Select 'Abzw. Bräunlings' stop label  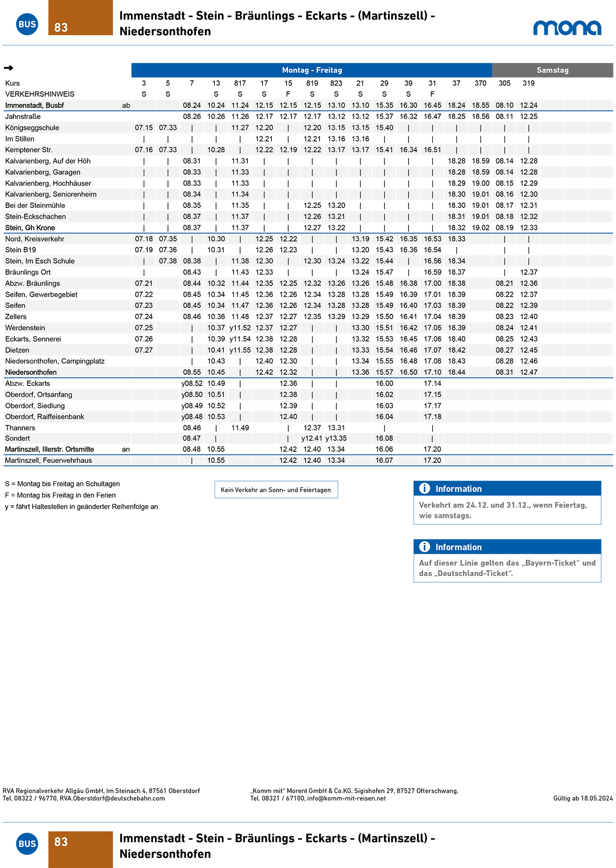coord(33,283)
